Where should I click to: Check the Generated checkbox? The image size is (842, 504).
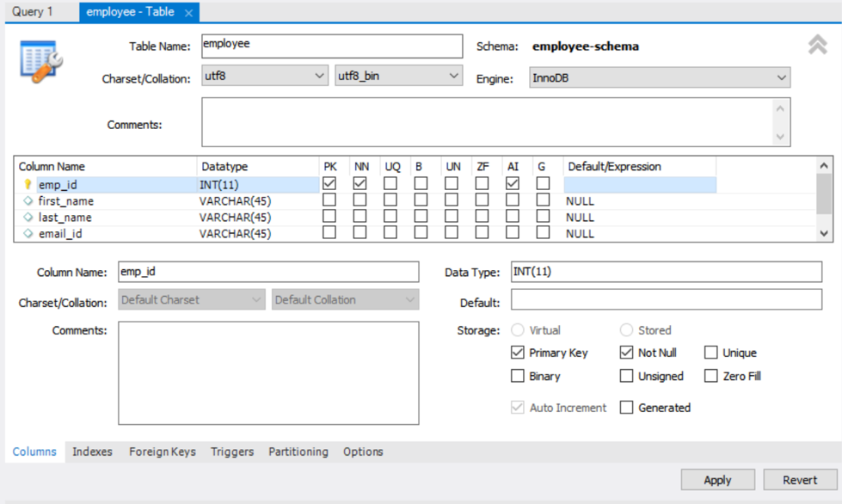(x=626, y=408)
